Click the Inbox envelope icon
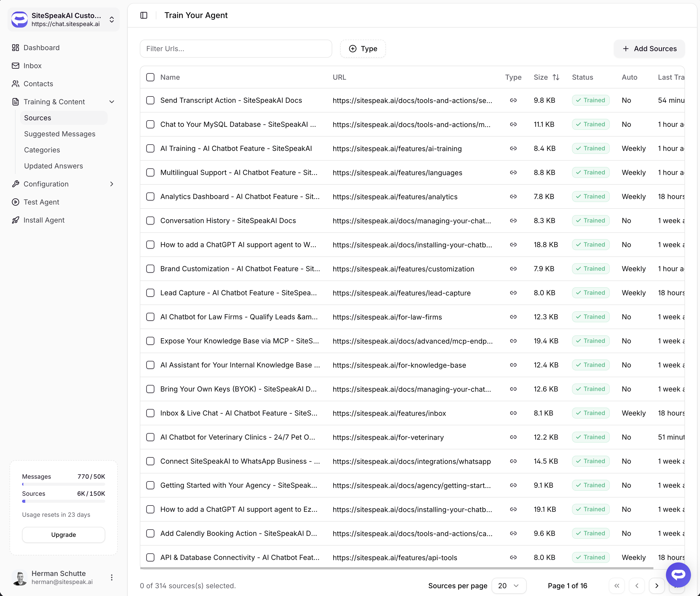700x596 pixels. pos(16,66)
